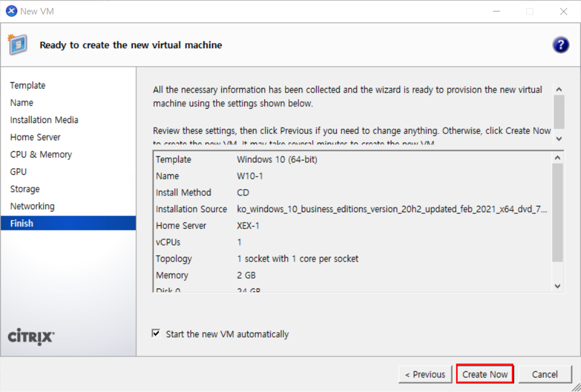Click the XenCenter icon in the title bar
Image resolution: width=581 pixels, height=392 pixels.
click(12, 11)
